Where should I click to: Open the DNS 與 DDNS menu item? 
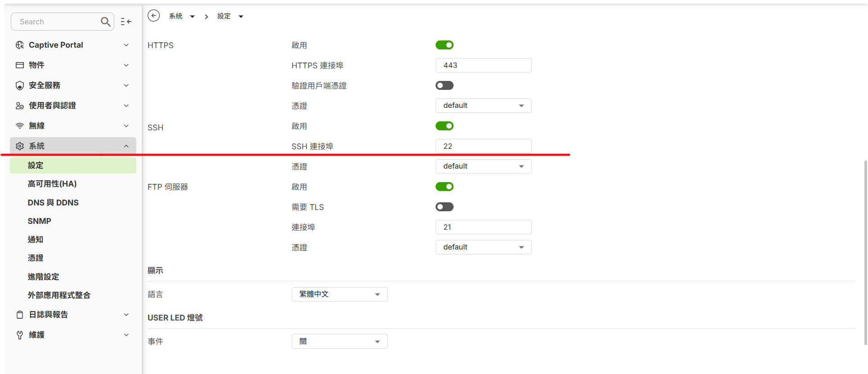(53, 203)
